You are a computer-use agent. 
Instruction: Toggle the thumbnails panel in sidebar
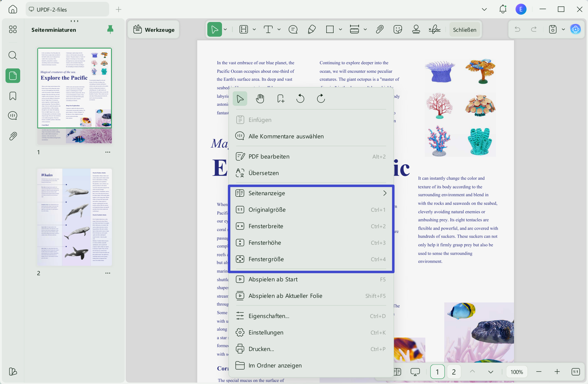pyautogui.click(x=13, y=75)
